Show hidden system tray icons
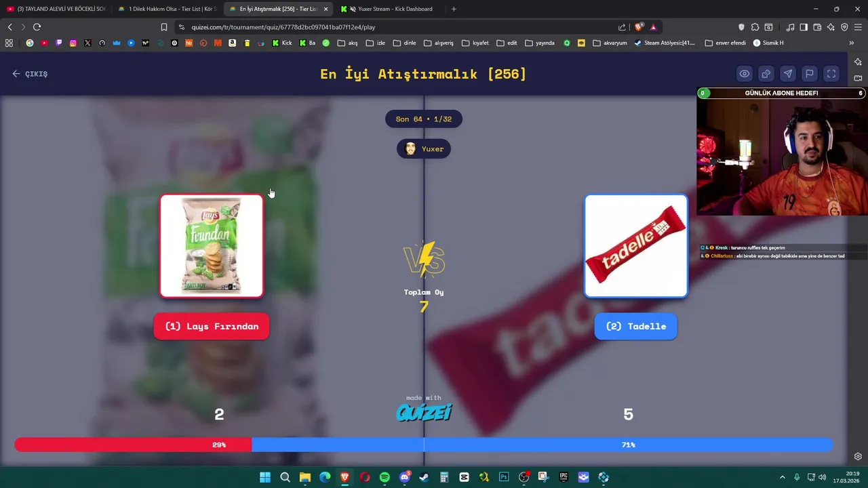Image resolution: width=868 pixels, height=488 pixels. click(782, 477)
